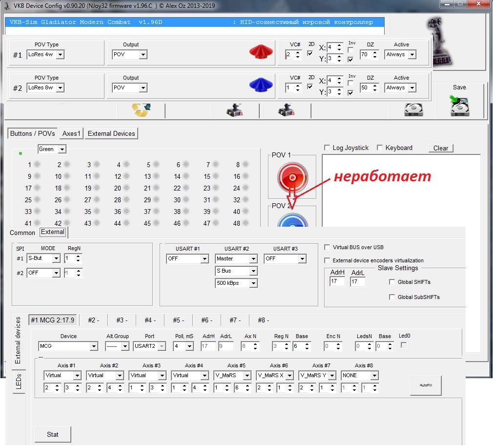Open Output dropdown for POV #1

[143, 54]
